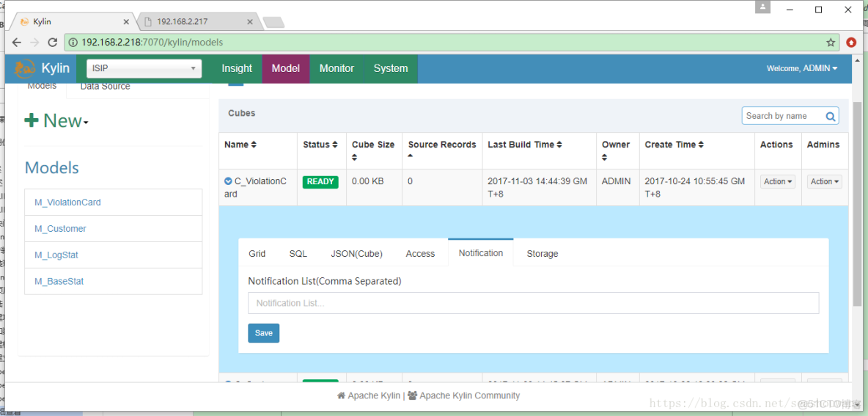The width and height of the screenshot is (868, 416).
Task: Switch to the JSON(Cube) tab
Action: click(x=356, y=254)
